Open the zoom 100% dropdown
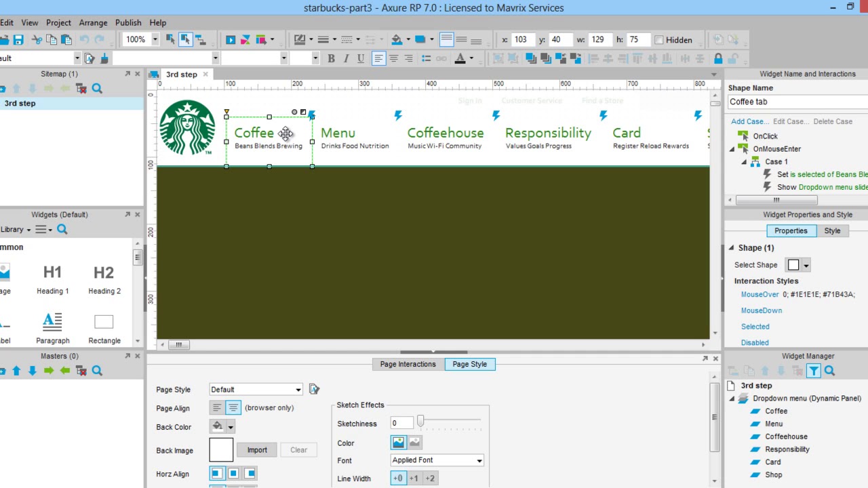868x488 pixels. [154, 40]
